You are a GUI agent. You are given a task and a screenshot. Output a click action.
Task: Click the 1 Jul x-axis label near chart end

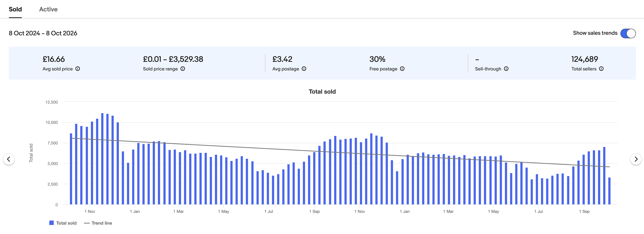[x=538, y=212]
